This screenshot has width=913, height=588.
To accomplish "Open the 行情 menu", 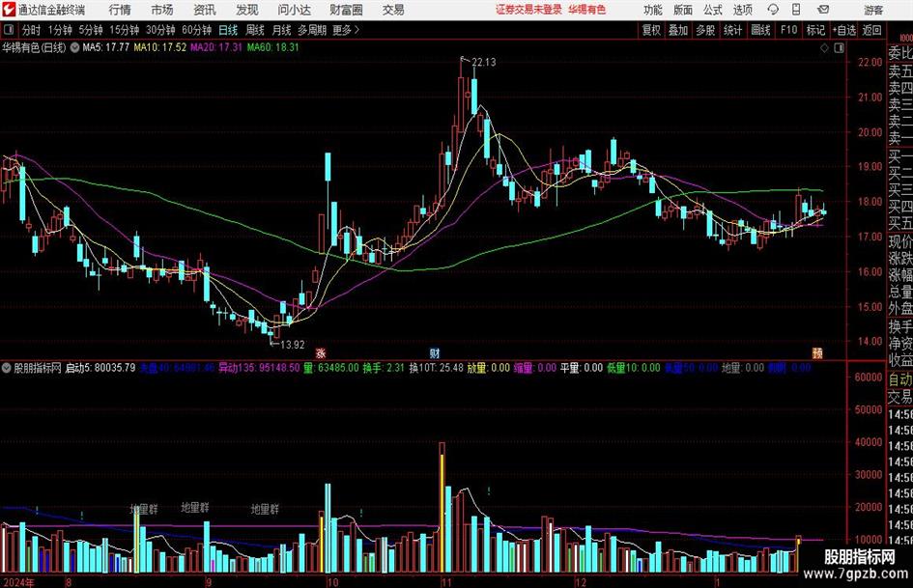I will coord(120,10).
